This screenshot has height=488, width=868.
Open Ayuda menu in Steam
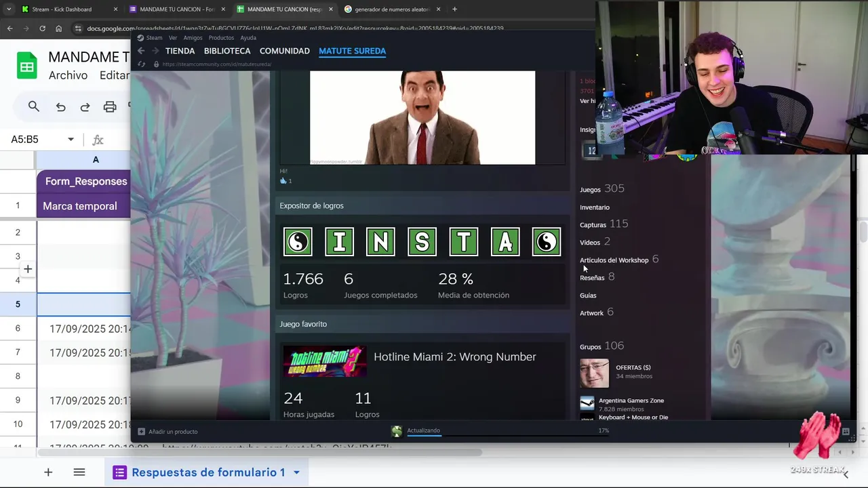tap(248, 38)
